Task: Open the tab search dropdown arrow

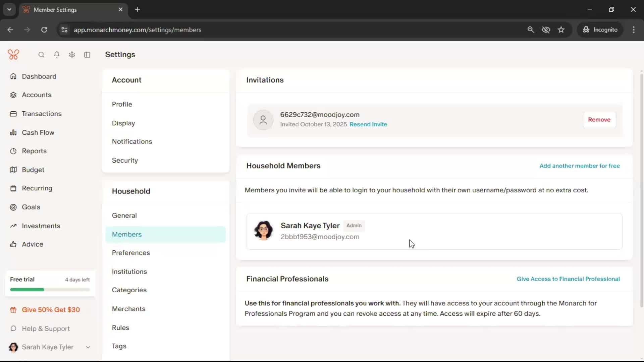Action: pyautogui.click(x=9, y=9)
